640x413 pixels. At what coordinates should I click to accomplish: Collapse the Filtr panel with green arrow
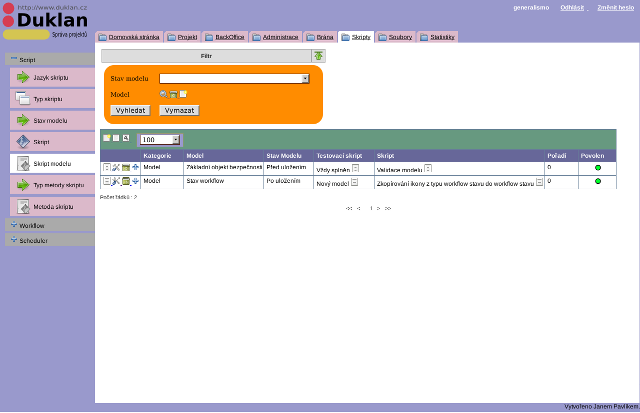318,56
